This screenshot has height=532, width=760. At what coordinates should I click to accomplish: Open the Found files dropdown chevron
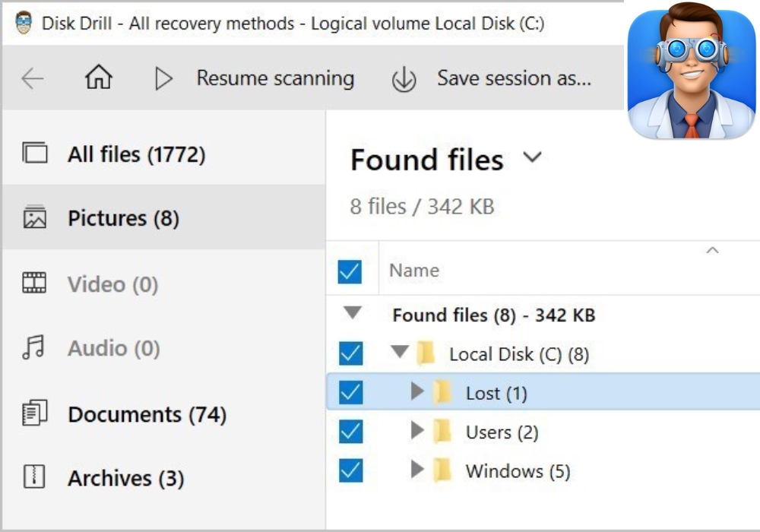(532, 157)
